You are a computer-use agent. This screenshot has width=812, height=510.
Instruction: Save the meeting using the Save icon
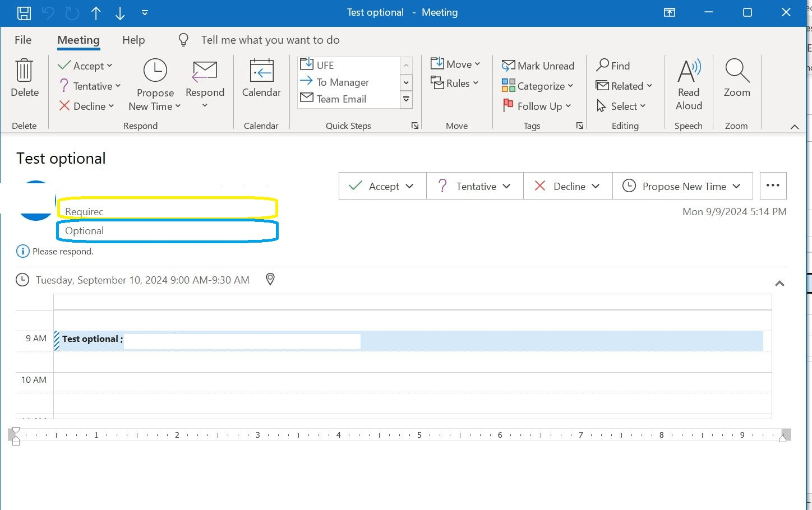tap(24, 12)
